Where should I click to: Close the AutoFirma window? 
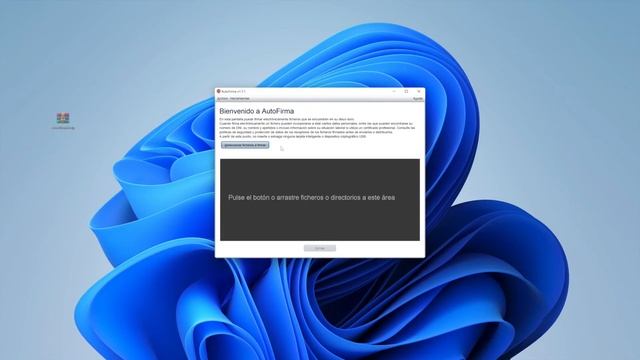pyautogui.click(x=418, y=91)
